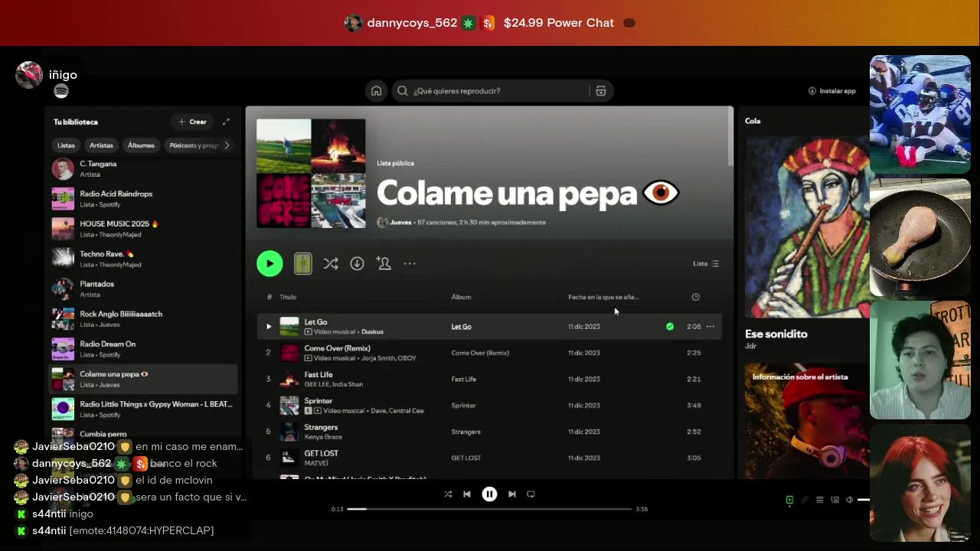Skip to previous track
Screen dimensions: 980x551
click(467, 494)
